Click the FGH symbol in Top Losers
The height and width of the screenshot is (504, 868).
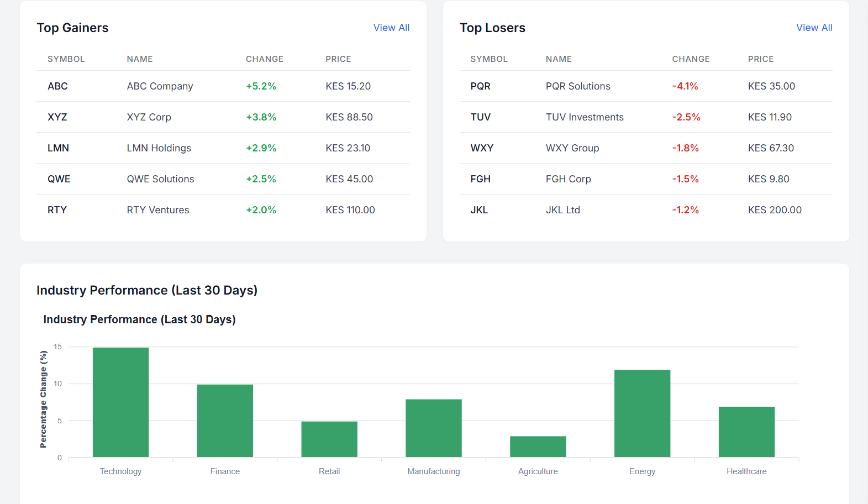480,179
